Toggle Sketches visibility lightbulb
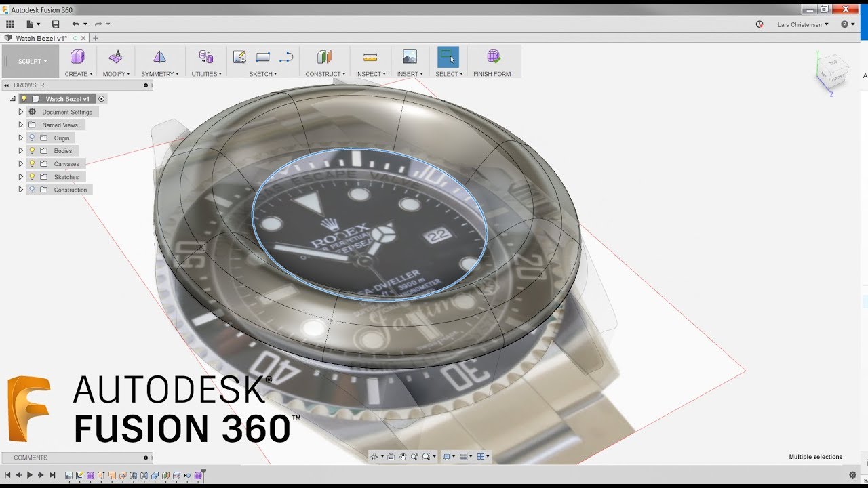 (x=32, y=176)
